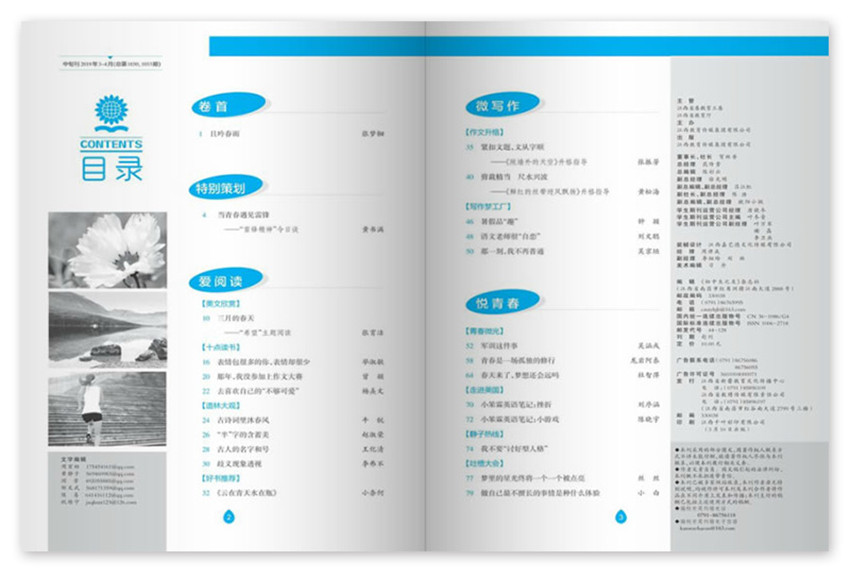Click the blue header bar at top
The height and width of the screenshot is (578, 850).
pyautogui.click(x=518, y=47)
